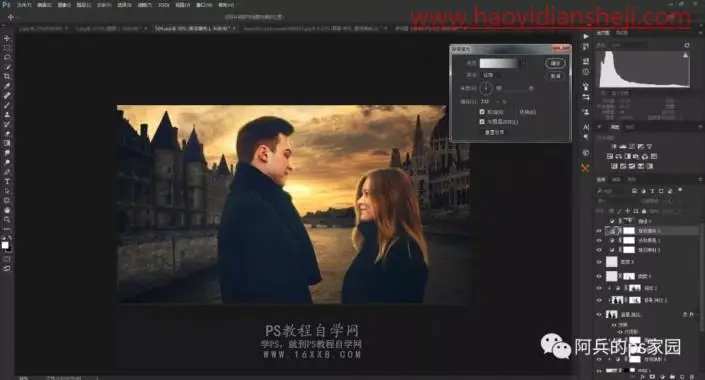
Task: Add a Brightness/Contrast adjustment
Action: pyautogui.click(x=614, y=146)
